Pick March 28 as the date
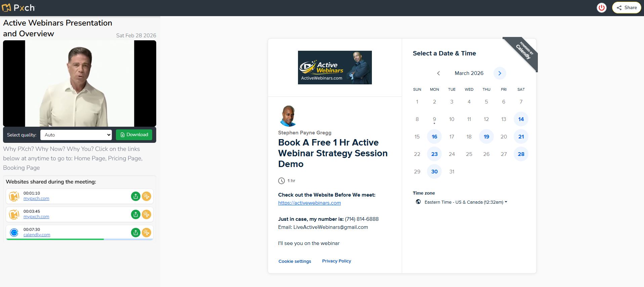The height and width of the screenshot is (287, 644). click(x=521, y=154)
